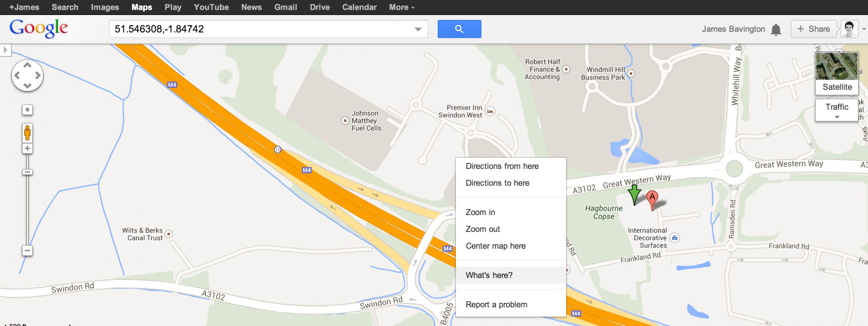Image resolution: width=868 pixels, height=326 pixels.
Task: Pan map up with the arrow control
Action: 27,65
